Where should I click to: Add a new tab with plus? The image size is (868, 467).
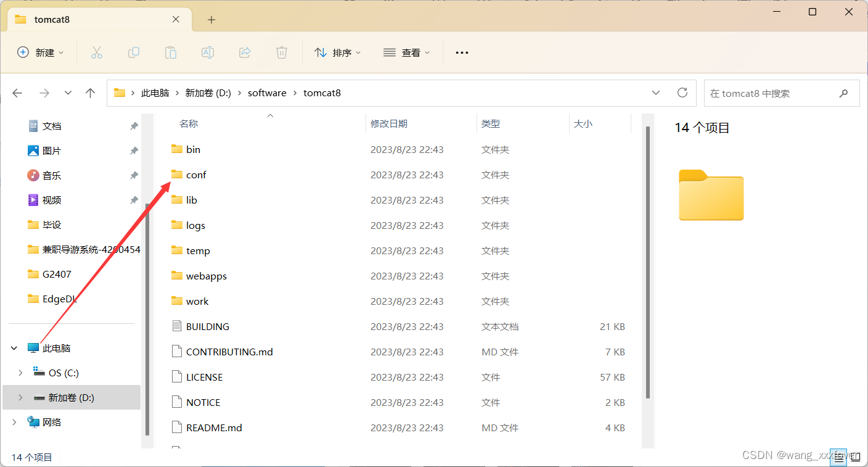coord(211,20)
